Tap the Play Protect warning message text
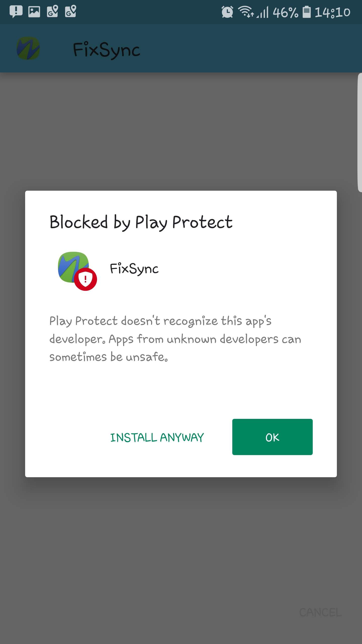Viewport: 362px width, 644px height. 175,339
